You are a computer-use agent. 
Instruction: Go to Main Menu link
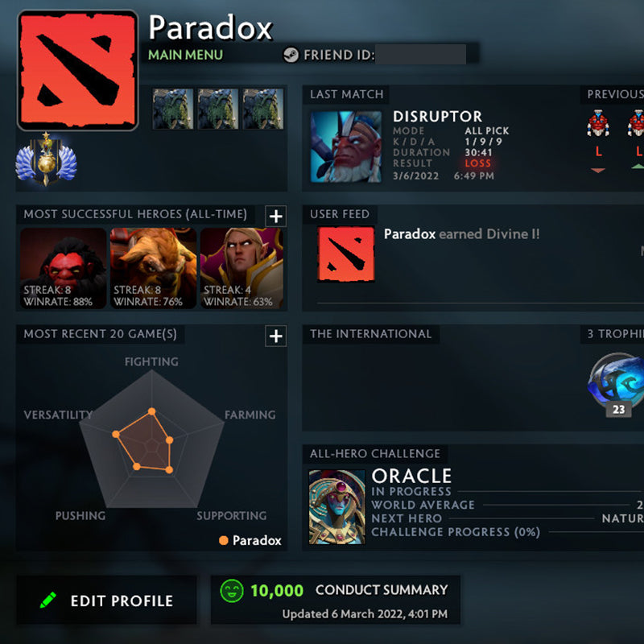[185, 55]
